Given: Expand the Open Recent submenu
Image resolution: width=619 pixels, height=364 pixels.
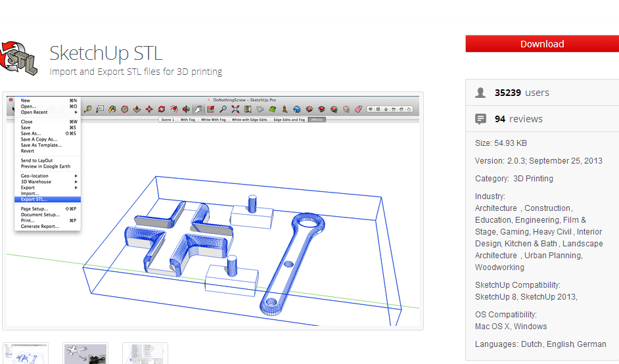Looking at the screenshot, I should click(47, 112).
